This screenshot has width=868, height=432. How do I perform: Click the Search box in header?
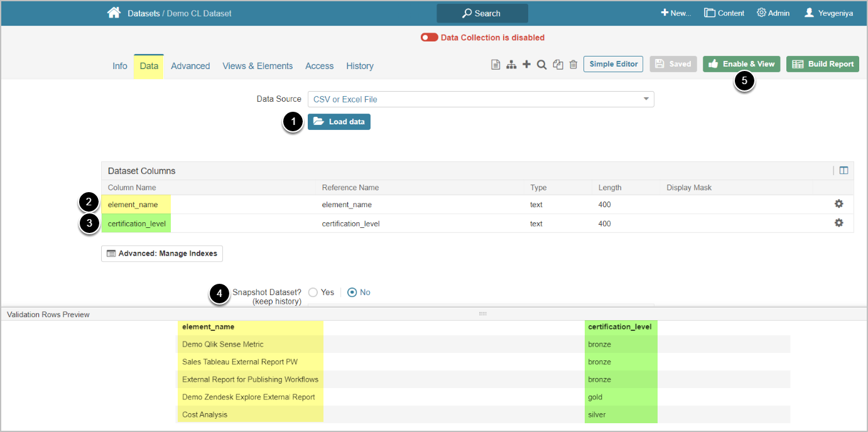coord(482,13)
